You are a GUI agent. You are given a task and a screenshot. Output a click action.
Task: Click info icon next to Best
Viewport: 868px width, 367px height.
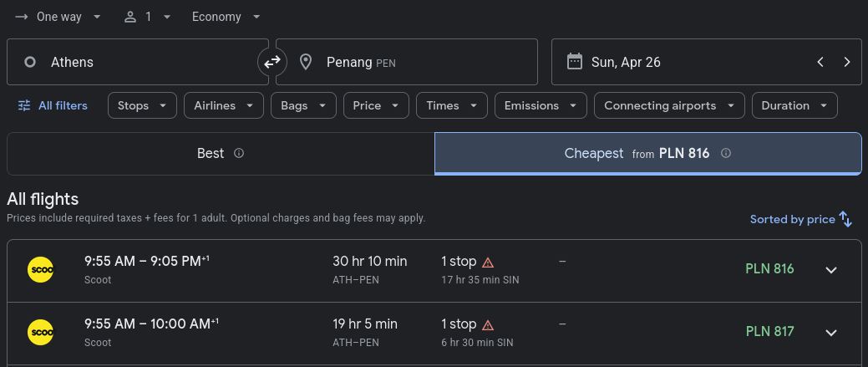[x=239, y=153]
